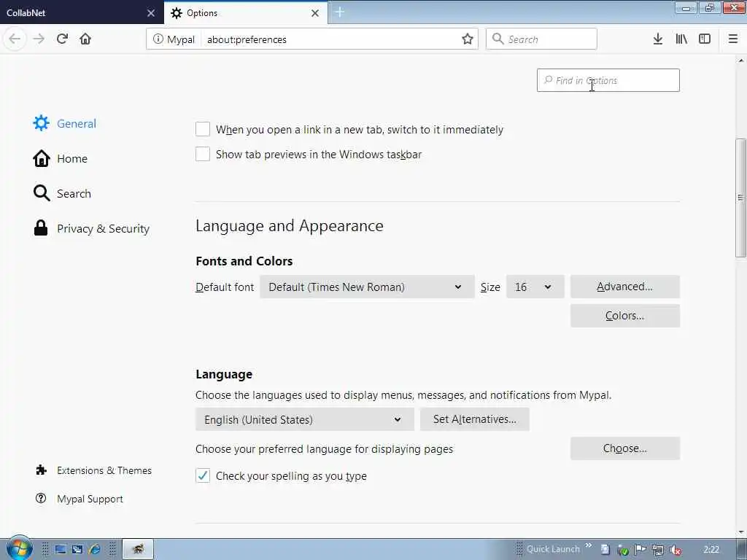Open the browser home page icon
The width and height of the screenshot is (747, 560).
pyautogui.click(x=85, y=39)
